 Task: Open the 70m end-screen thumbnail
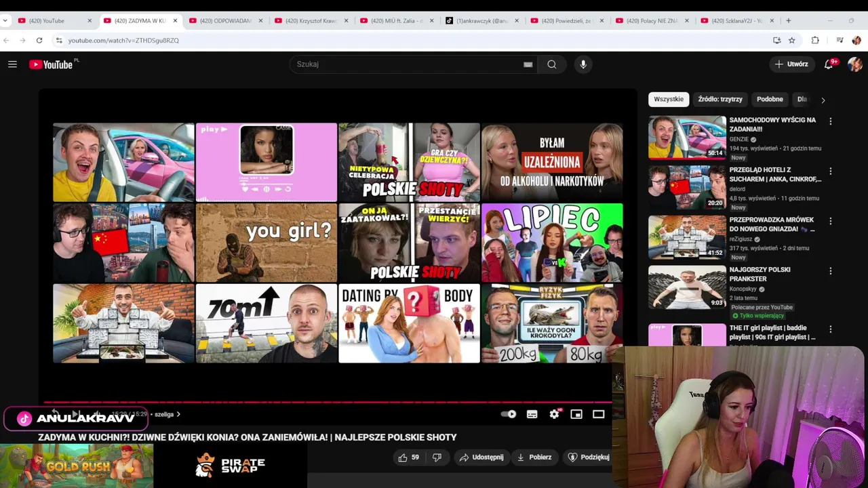pos(267,323)
